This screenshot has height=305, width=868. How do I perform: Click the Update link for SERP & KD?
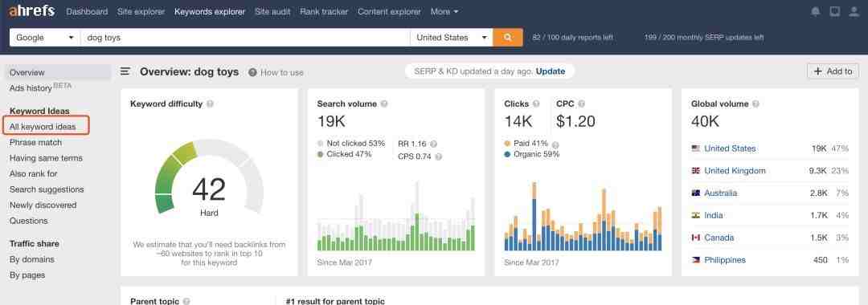551,71
